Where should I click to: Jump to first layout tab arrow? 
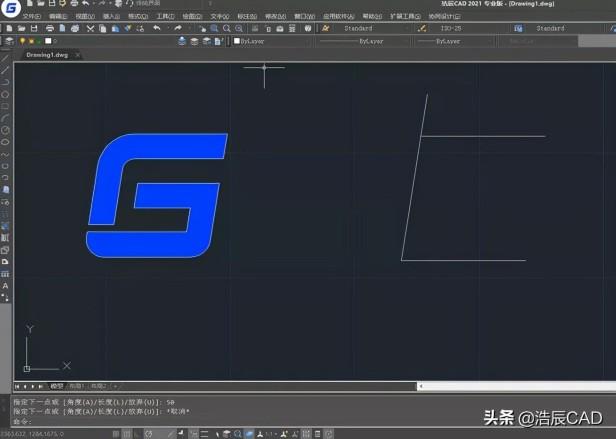(x=17, y=387)
